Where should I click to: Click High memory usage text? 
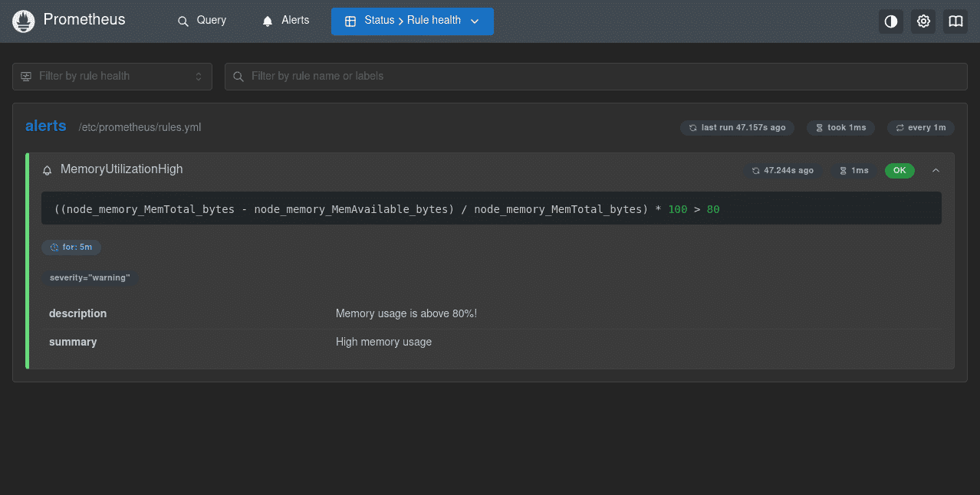click(x=383, y=342)
